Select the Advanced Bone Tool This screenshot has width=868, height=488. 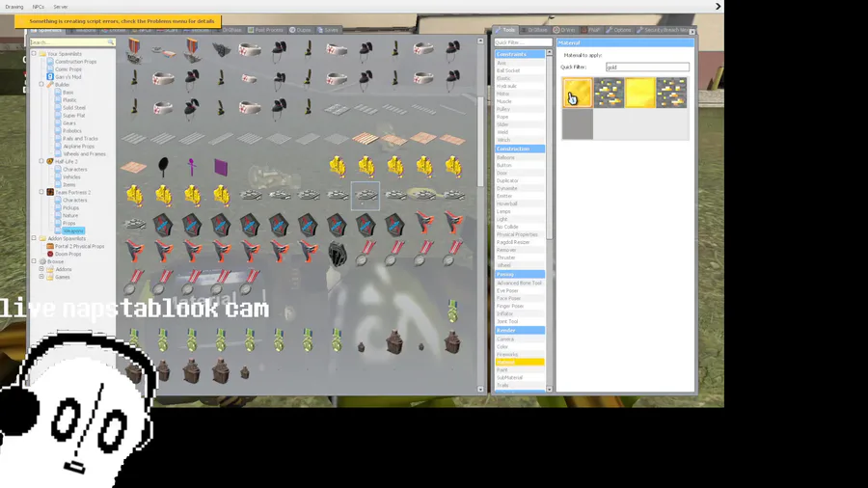[x=519, y=284]
